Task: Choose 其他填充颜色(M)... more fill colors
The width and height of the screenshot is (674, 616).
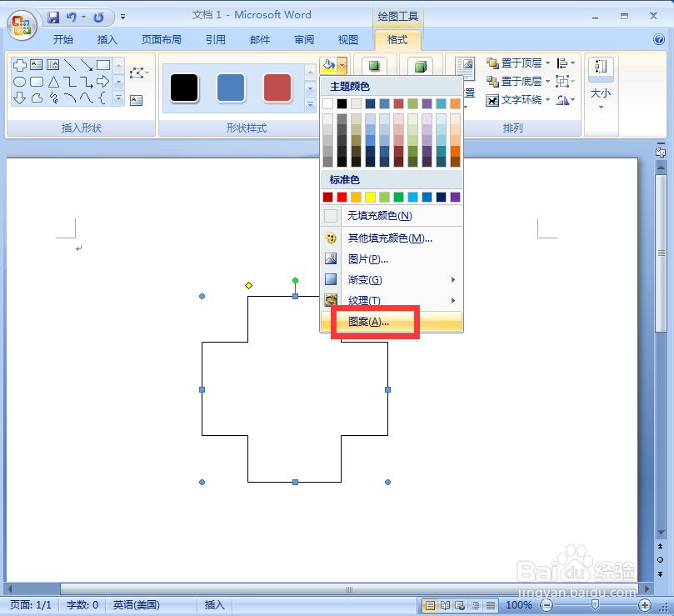Action: [392, 238]
